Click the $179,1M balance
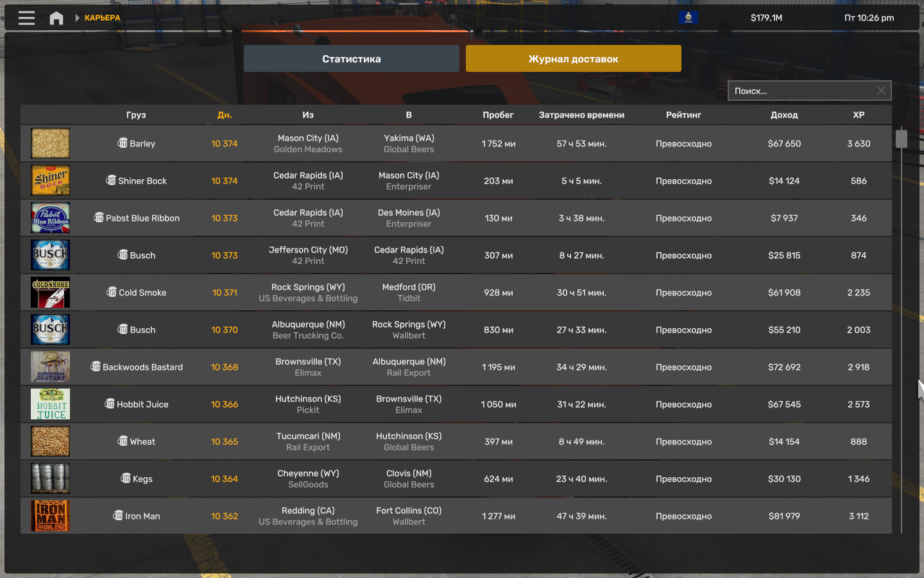The width and height of the screenshot is (924, 578). coord(766,18)
